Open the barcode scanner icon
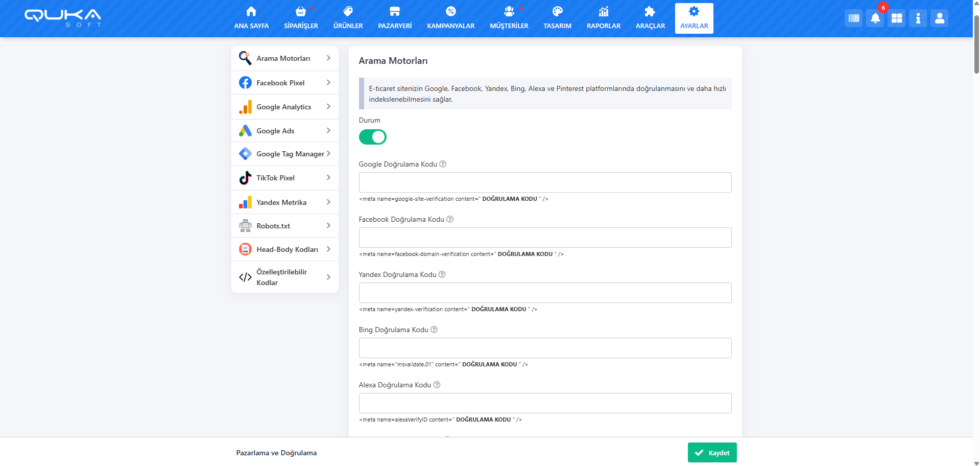This screenshot has width=980, height=466. [x=853, y=18]
